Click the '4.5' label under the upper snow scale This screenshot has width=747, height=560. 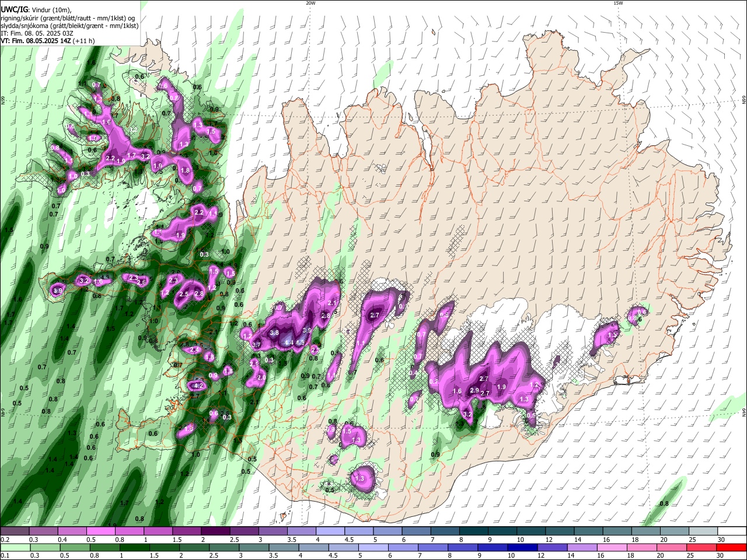348,540
